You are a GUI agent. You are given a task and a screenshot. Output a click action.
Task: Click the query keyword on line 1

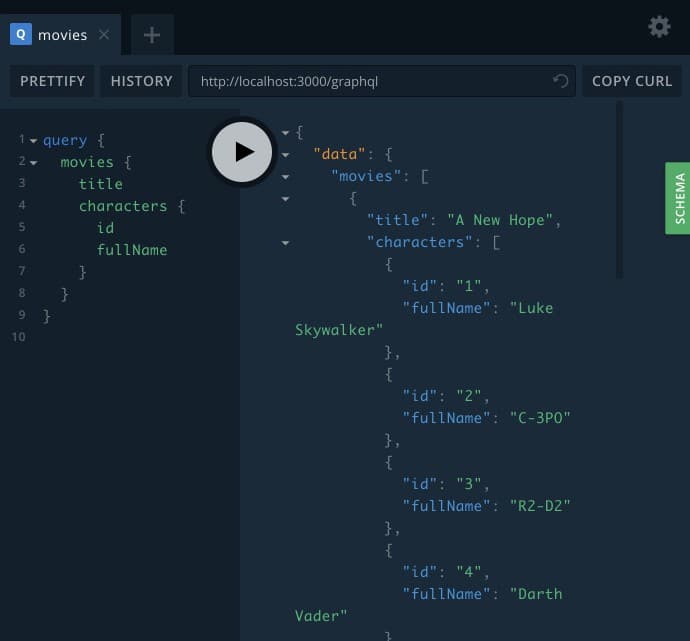click(x=65, y=141)
